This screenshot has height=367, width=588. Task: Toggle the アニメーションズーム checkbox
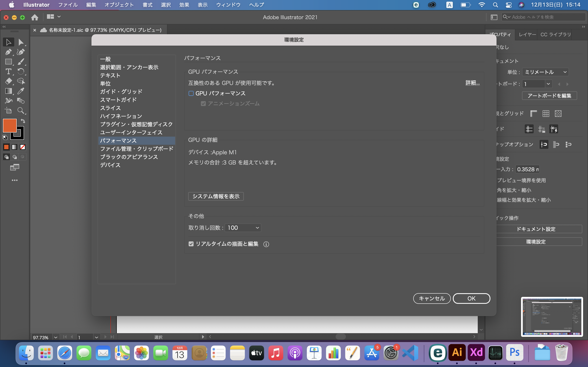pyautogui.click(x=203, y=104)
